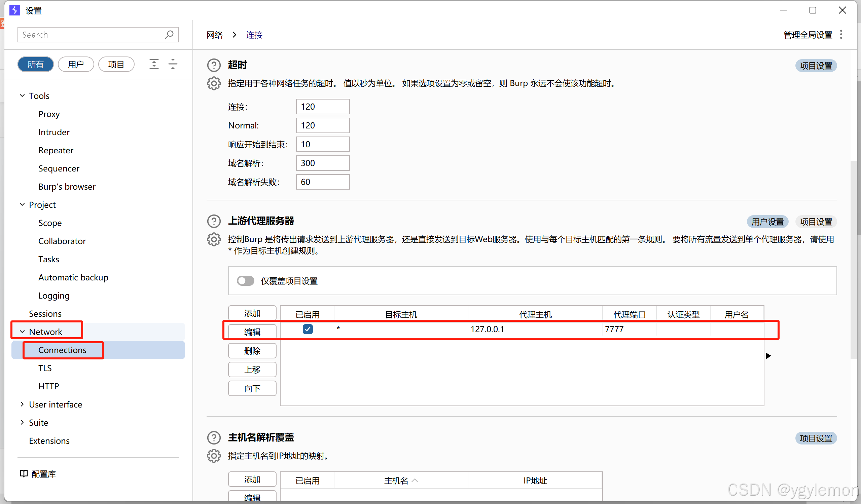
Task: Click the expand all tree icon
Action: click(x=154, y=64)
